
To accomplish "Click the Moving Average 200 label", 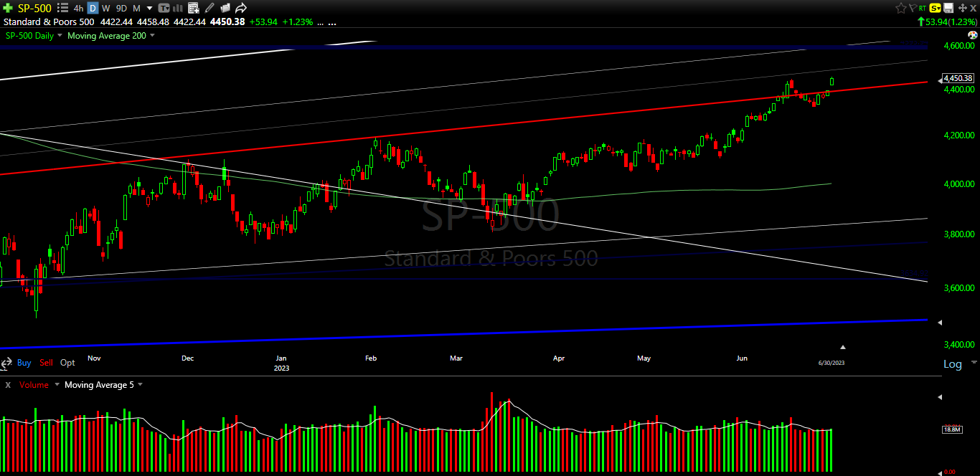I will pyautogui.click(x=107, y=36).
